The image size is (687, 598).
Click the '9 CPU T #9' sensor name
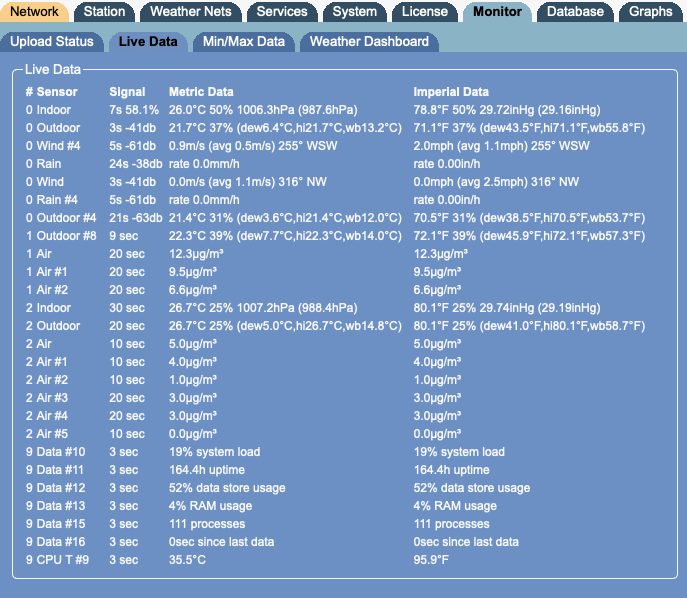click(57, 559)
